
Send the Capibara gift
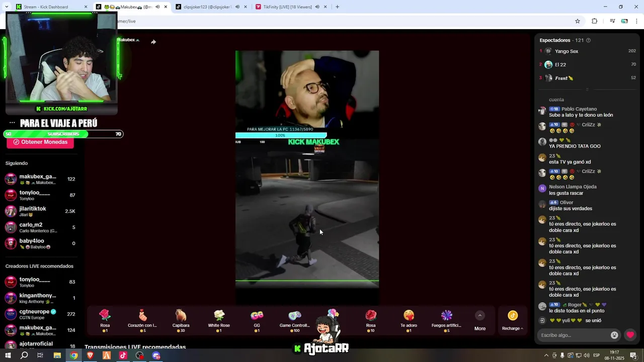(x=181, y=321)
